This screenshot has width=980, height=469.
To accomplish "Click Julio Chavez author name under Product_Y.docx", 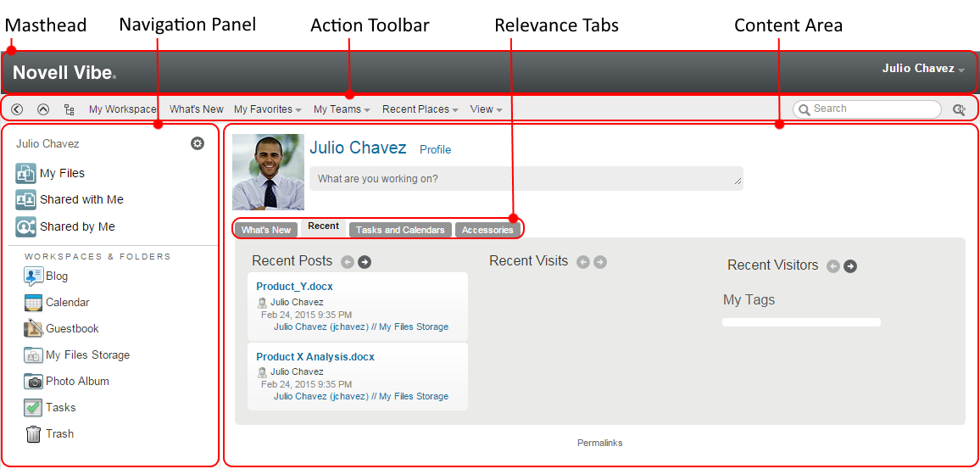I will (297, 303).
